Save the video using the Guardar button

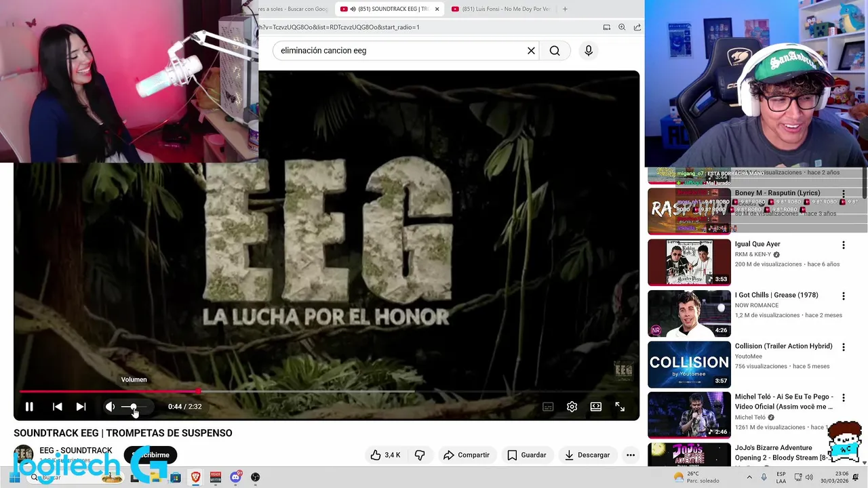[526, 455]
